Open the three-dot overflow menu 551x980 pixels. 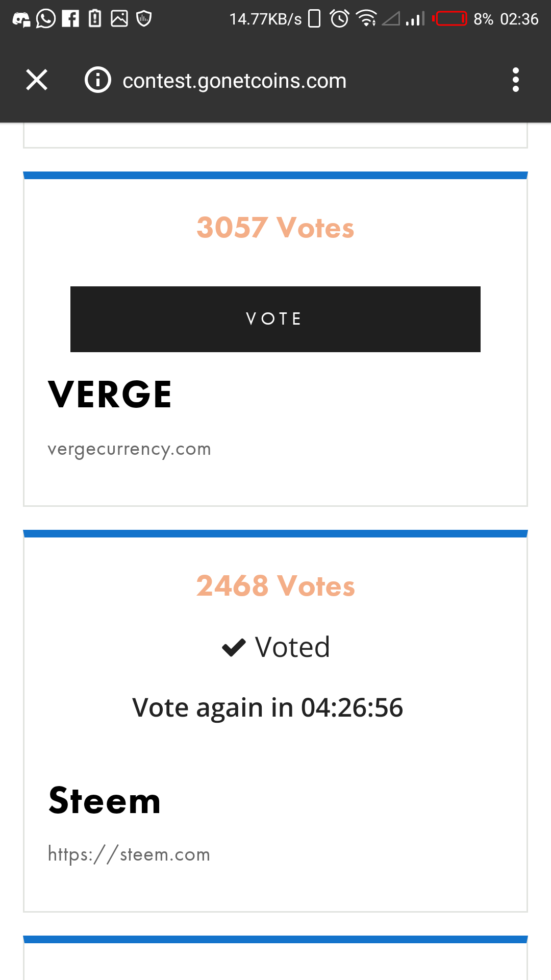tap(516, 80)
